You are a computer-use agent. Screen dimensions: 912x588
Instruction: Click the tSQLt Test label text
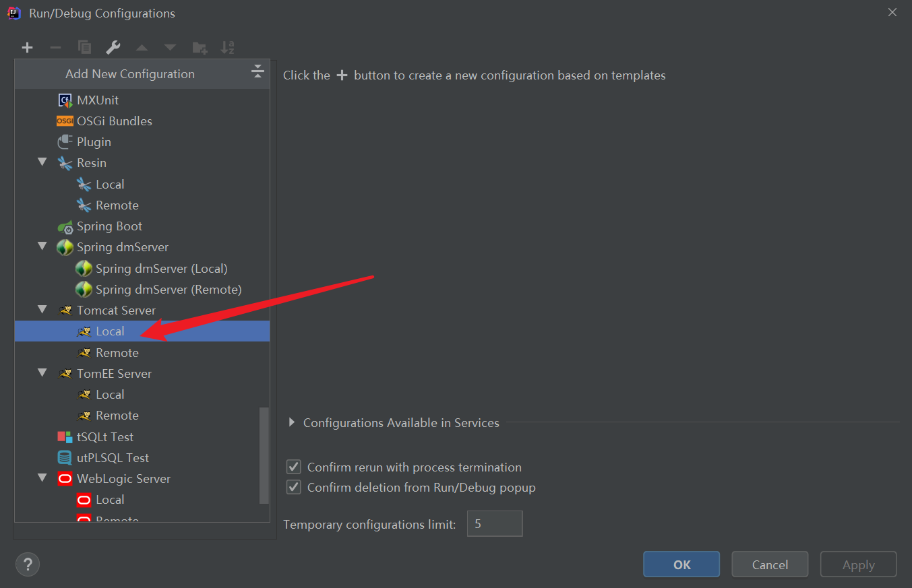105,436
